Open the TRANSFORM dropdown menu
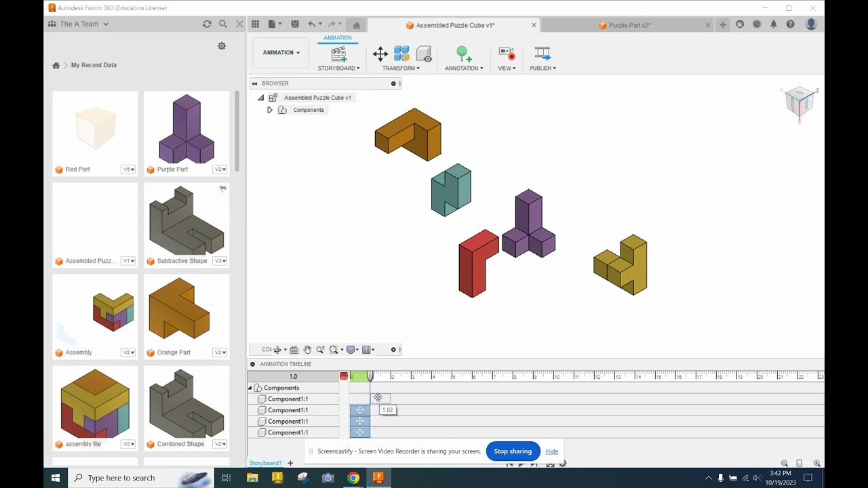Image resolution: width=868 pixels, height=488 pixels. 401,68
